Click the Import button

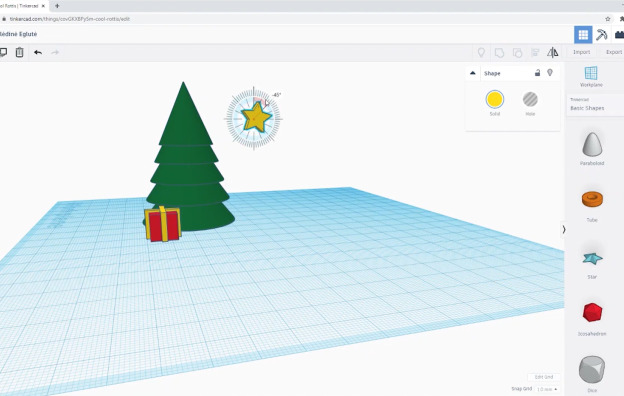coord(581,52)
